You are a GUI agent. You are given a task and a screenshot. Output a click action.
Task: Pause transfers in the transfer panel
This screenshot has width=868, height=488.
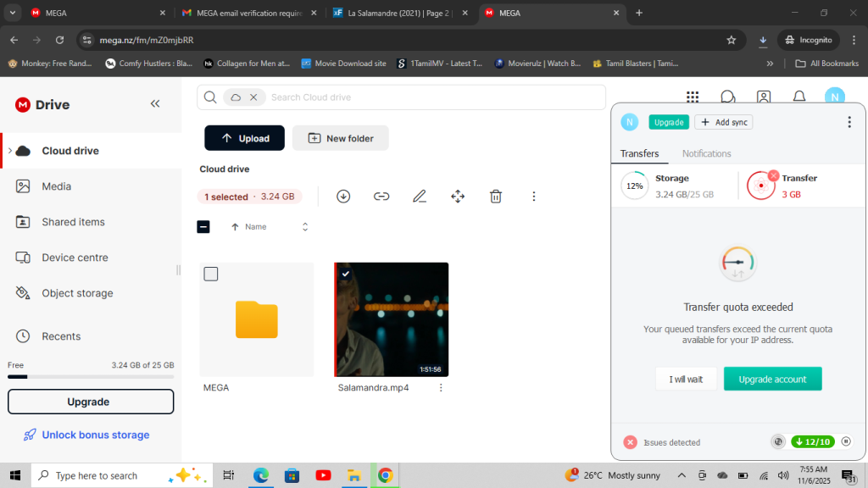point(845,441)
